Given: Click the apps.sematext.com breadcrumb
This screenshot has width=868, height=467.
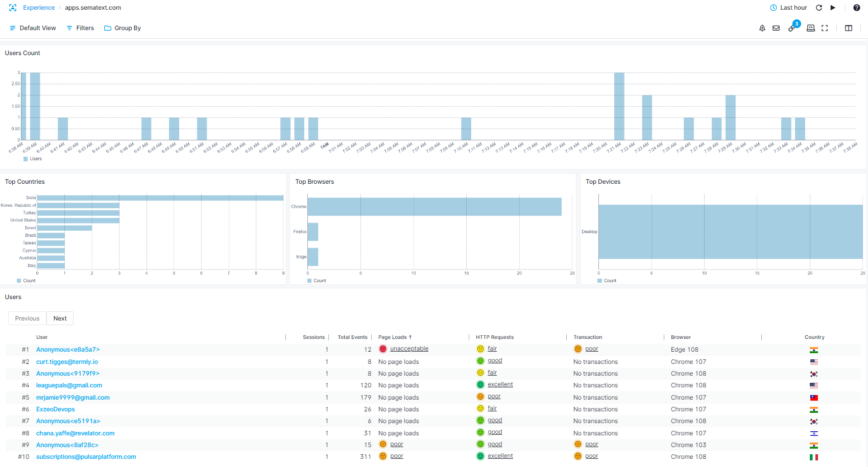Looking at the screenshot, I should click(93, 8).
